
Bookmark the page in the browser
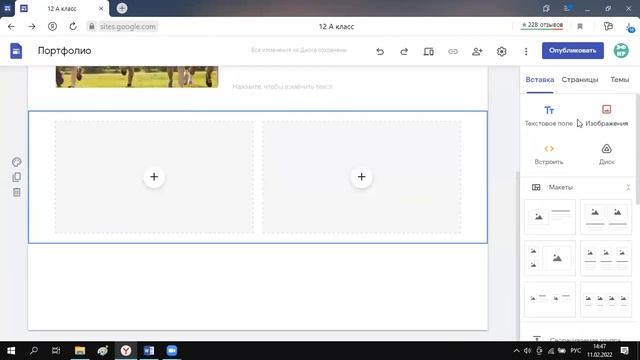(580, 27)
